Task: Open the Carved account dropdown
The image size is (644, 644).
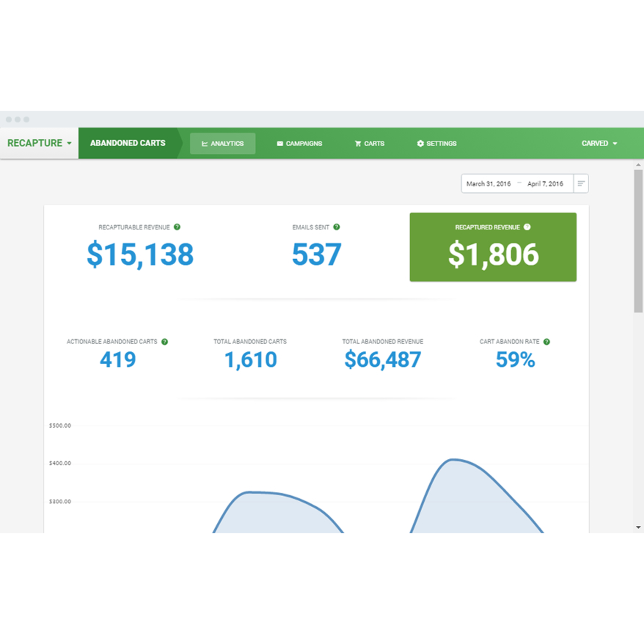Action: coord(599,143)
